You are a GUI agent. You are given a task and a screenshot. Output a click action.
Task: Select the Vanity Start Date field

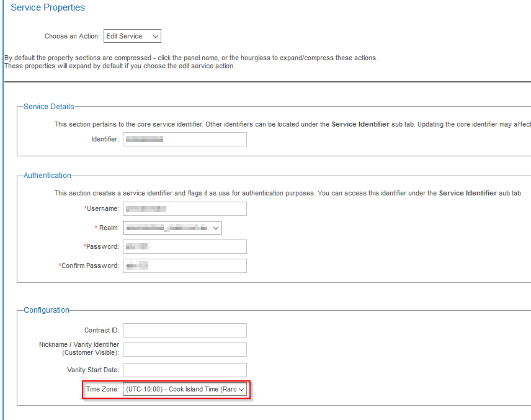tap(184, 370)
